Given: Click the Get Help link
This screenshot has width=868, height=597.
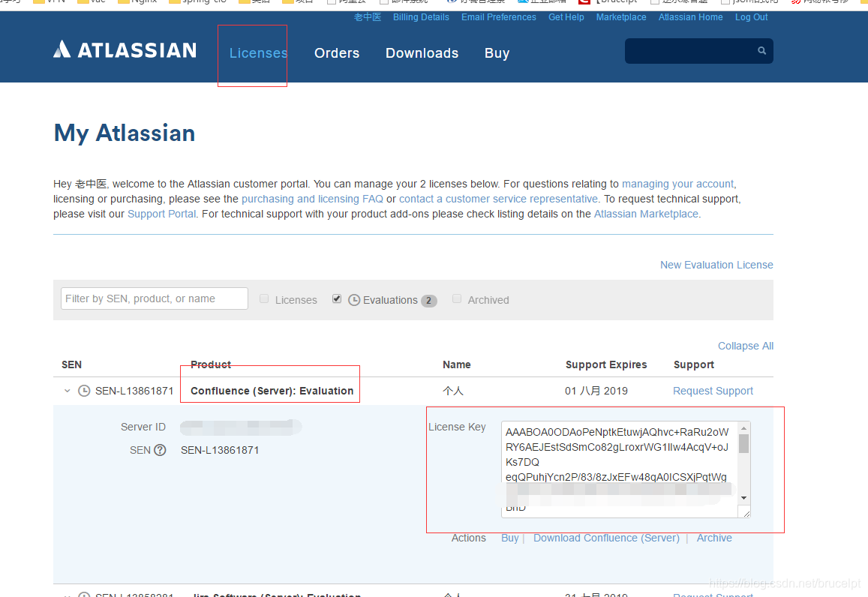Looking at the screenshot, I should [566, 17].
